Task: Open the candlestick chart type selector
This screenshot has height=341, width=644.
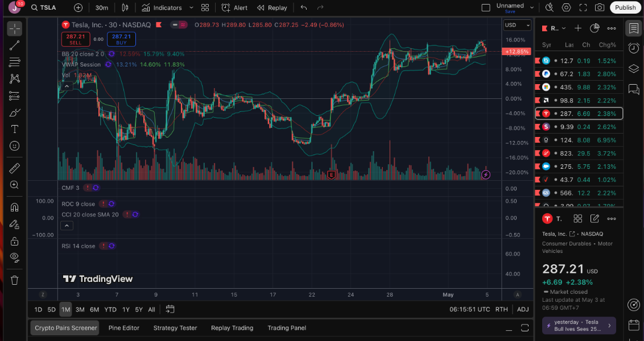Action: [125, 7]
